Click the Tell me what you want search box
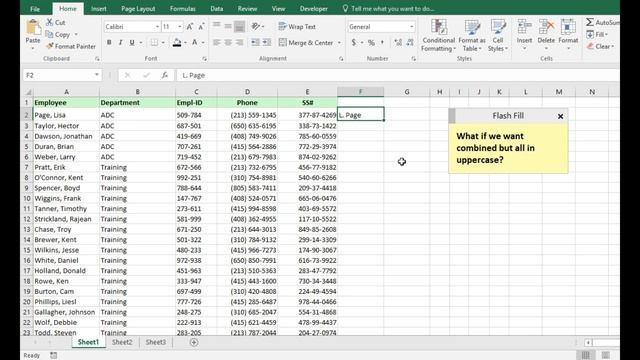Screen dimensions: 640x360 coord(388,9)
